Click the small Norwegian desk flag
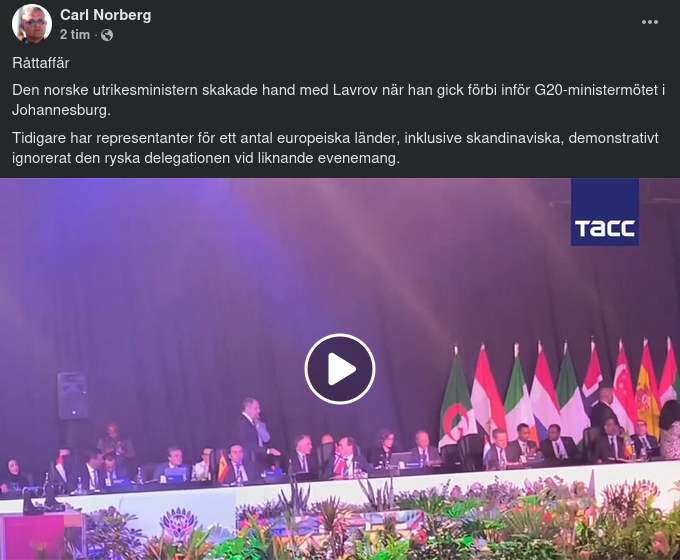The height and width of the screenshot is (560, 680). pos(340,462)
